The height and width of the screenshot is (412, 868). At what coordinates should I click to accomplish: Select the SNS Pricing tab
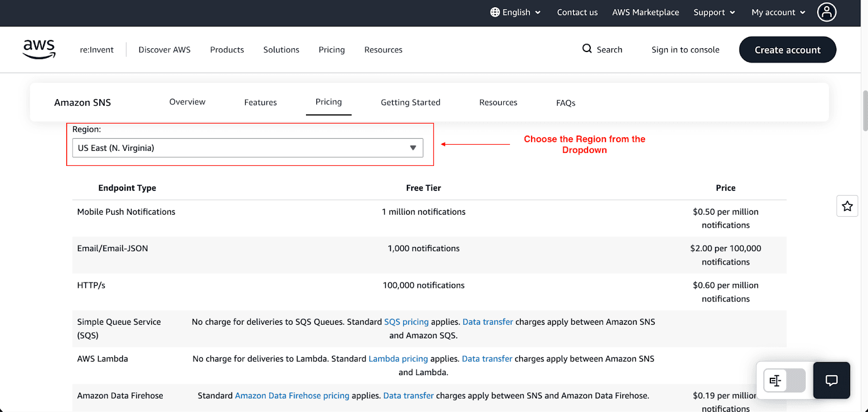tap(329, 102)
